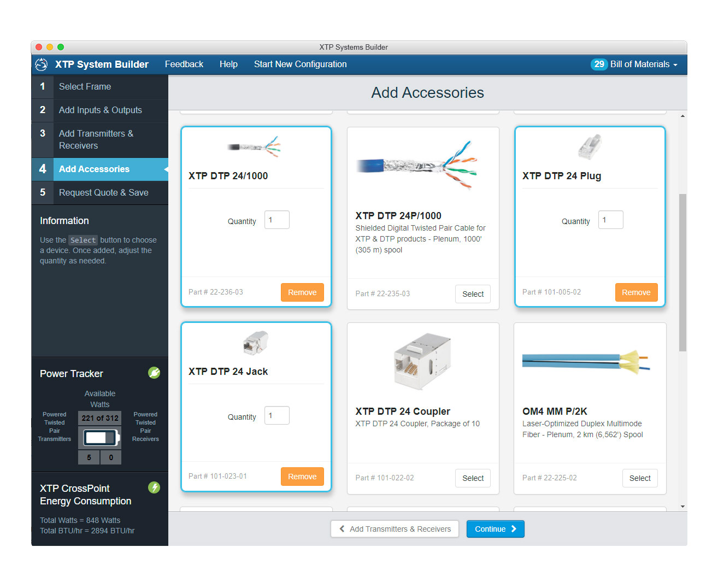Select the OM4 MM P/2K fiber
Viewport: 718px width, 588px height.
640,478
